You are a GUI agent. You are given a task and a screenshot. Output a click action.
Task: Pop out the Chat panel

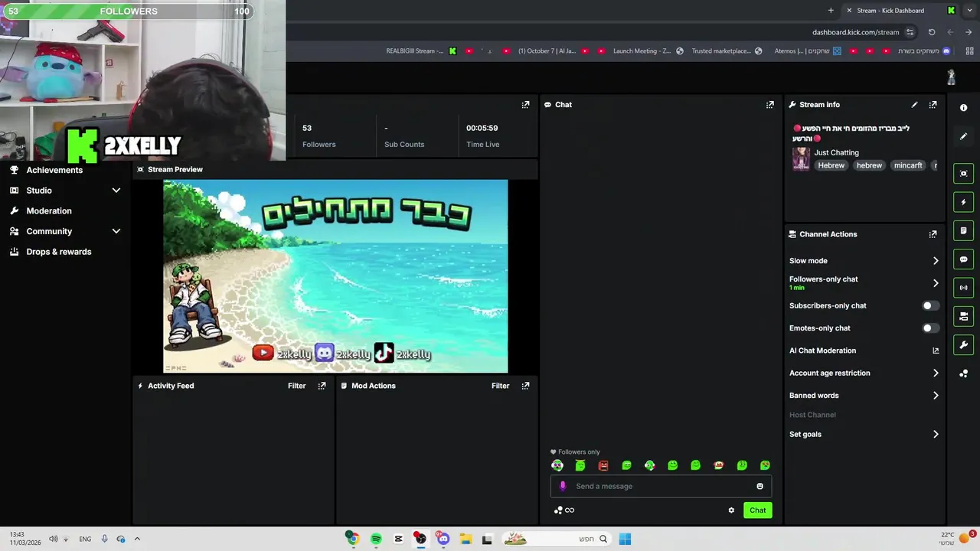pos(770,105)
